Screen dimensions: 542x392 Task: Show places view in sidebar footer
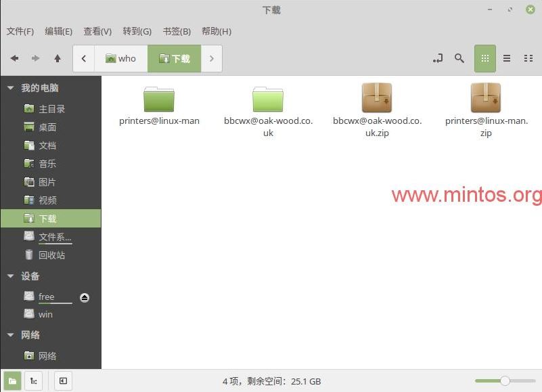(x=12, y=380)
